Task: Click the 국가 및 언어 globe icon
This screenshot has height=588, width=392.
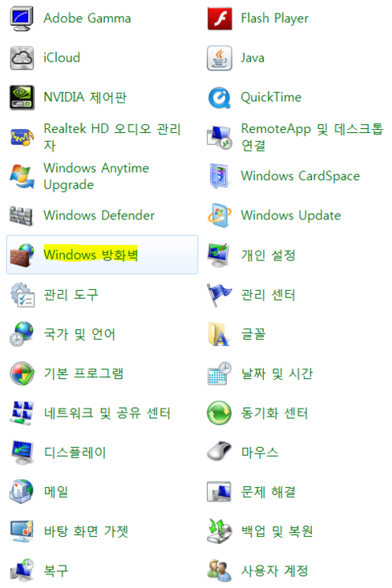Action: pyautogui.click(x=22, y=334)
